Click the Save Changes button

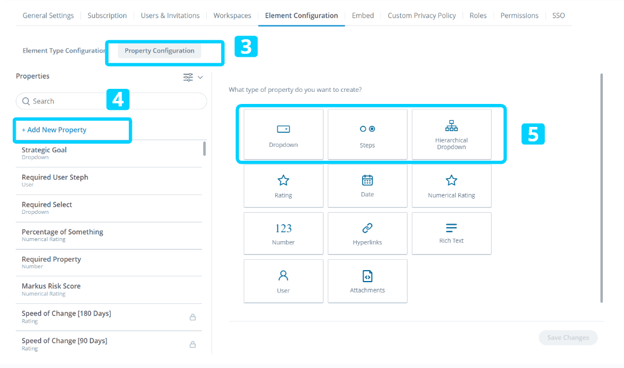pos(568,337)
